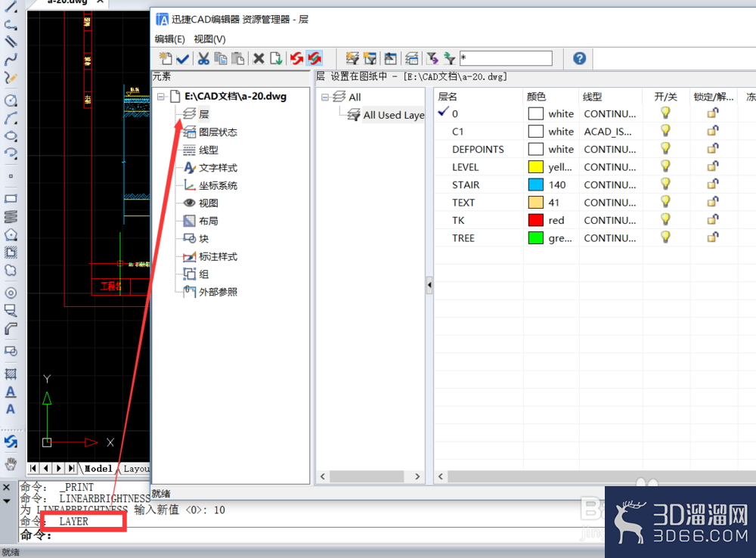
Task: Click the new layer icon in toolbar
Action: [x=166, y=59]
